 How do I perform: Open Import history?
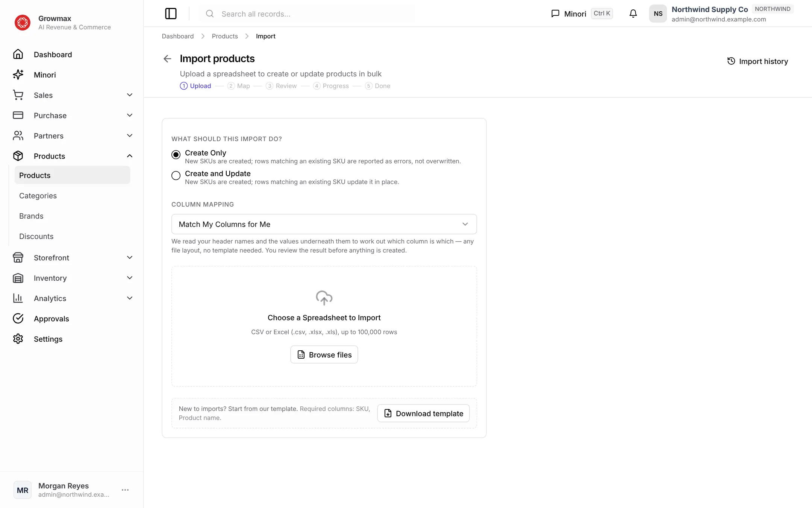tap(757, 61)
